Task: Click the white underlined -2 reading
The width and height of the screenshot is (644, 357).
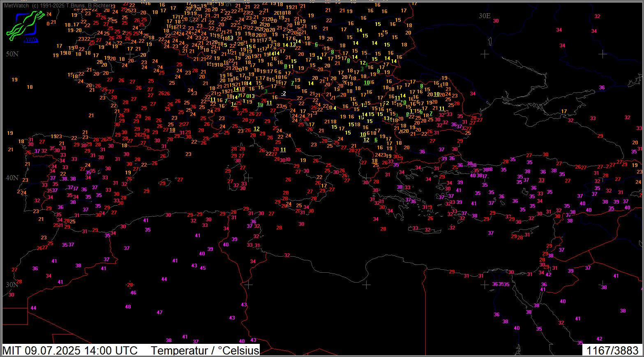Action: pos(284,94)
